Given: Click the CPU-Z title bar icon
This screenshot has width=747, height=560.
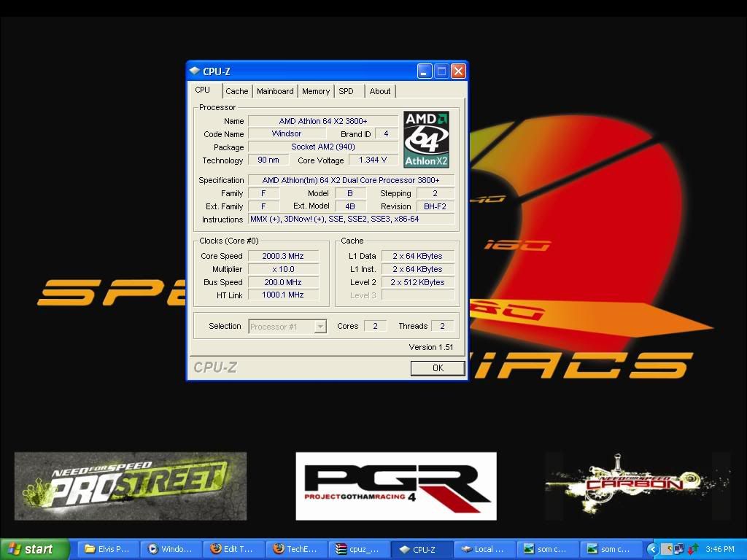Looking at the screenshot, I should [194, 71].
